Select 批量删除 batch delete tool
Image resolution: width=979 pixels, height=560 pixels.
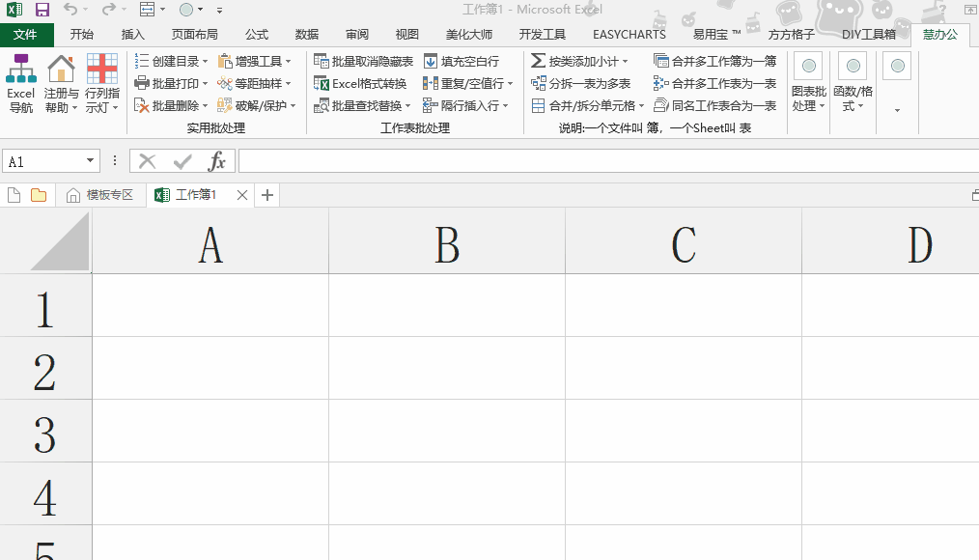click(x=171, y=105)
